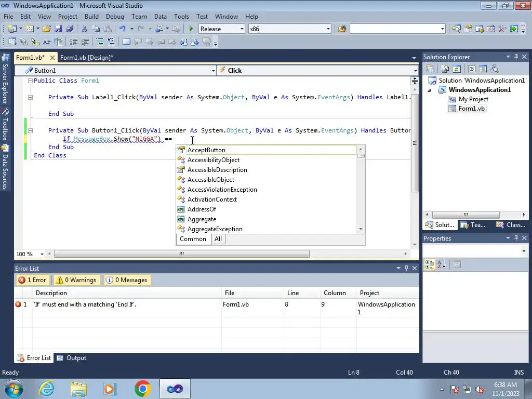Click the Open File folder icon

point(46,29)
